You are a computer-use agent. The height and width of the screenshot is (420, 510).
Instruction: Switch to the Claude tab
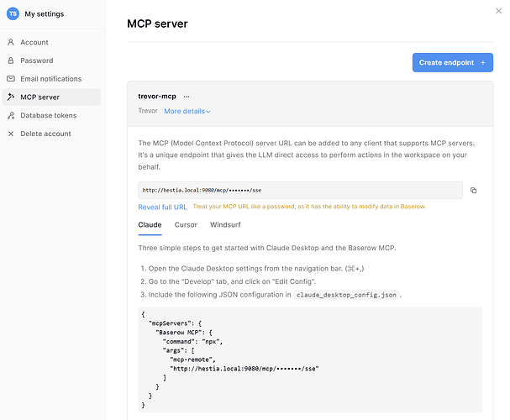[150, 225]
